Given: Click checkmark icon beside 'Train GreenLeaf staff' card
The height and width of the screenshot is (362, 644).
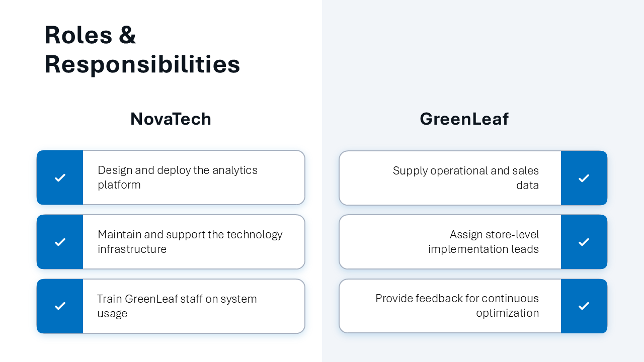Looking at the screenshot, I should tap(60, 306).
